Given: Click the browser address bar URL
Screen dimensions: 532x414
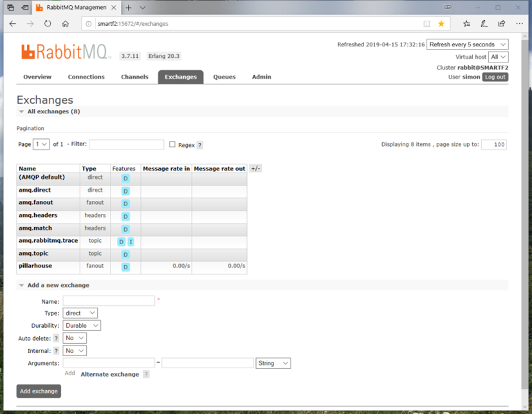Looking at the screenshot, I should click(133, 24).
